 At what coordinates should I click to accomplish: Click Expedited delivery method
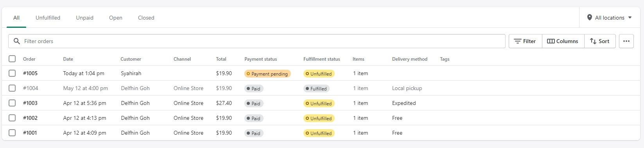coord(404,103)
